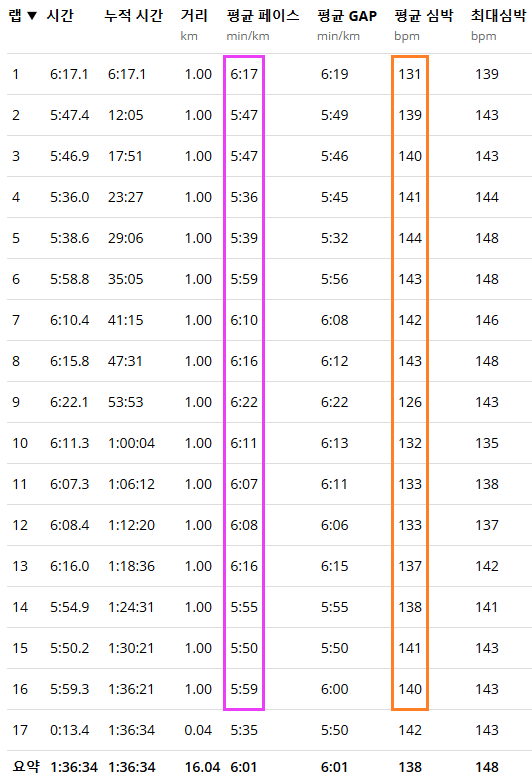Click max heart rate 139 in lap 1
532x784 pixels.
pos(487,74)
